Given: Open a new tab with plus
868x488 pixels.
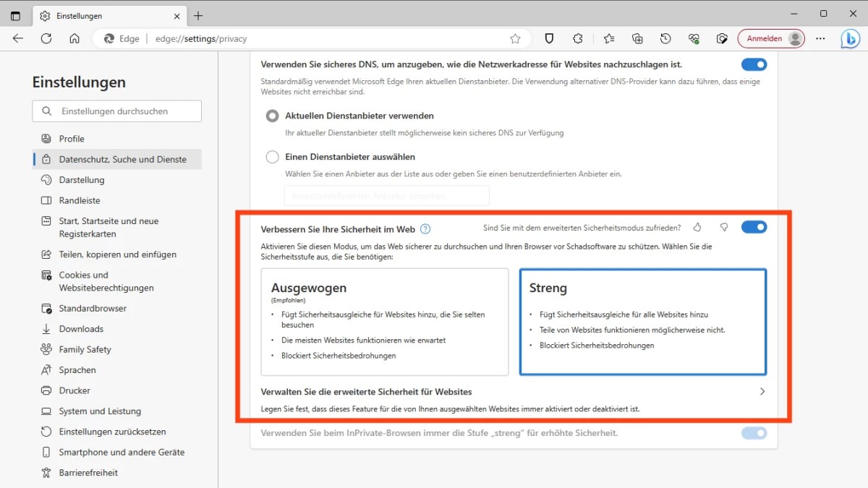Looking at the screenshot, I should coord(198,15).
